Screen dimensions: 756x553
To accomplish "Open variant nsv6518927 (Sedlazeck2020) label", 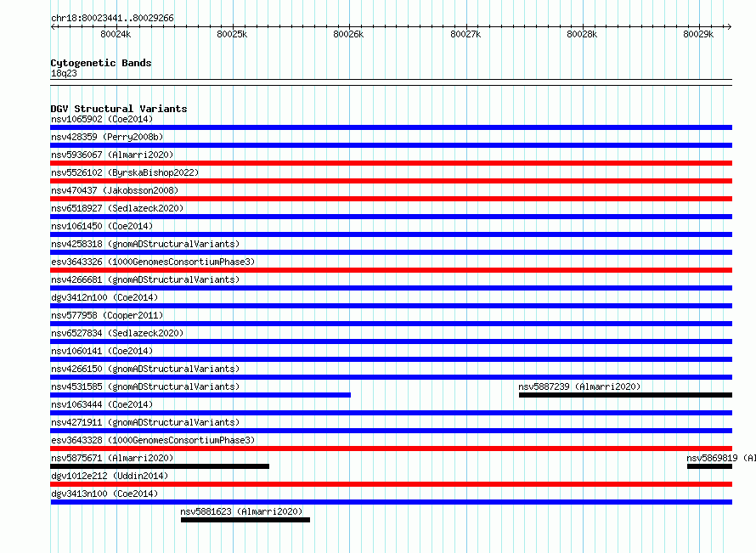I will (x=117, y=208).
